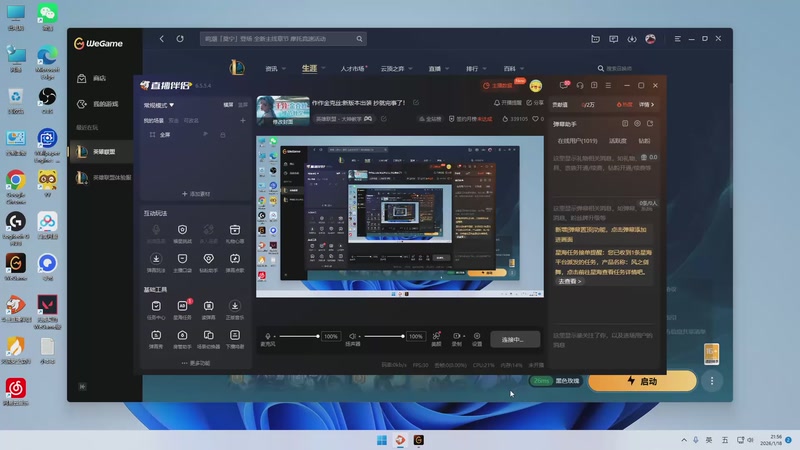Open the 读弹幕 tool
800x450 pixels.
(209, 309)
